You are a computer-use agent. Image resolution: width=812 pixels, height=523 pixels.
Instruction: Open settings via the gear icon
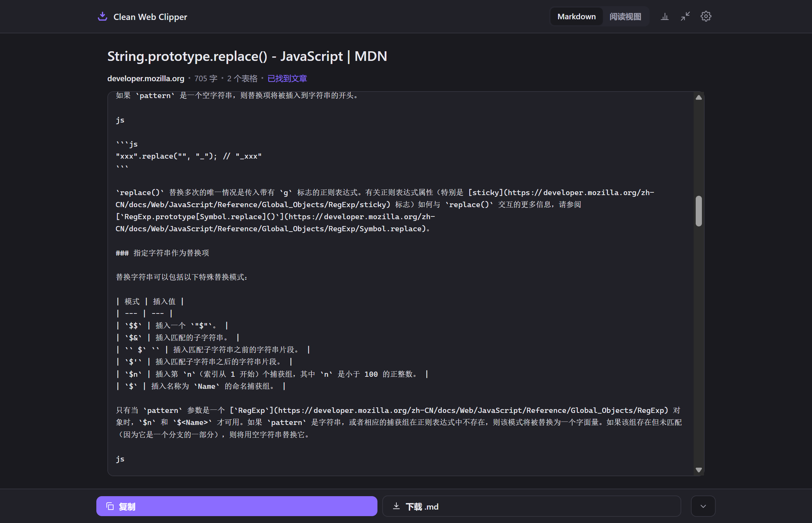coord(706,17)
